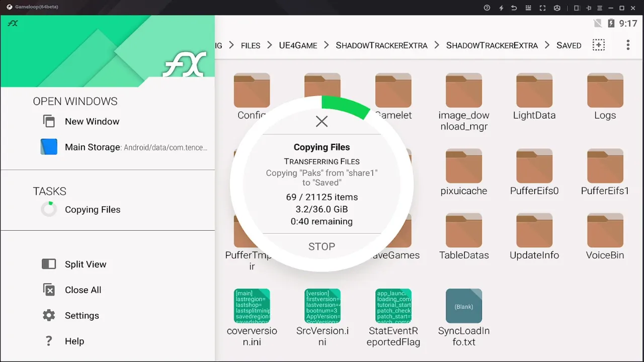Open the TableDatas folder
The width and height of the screenshot is (644, 362).
coord(464,237)
